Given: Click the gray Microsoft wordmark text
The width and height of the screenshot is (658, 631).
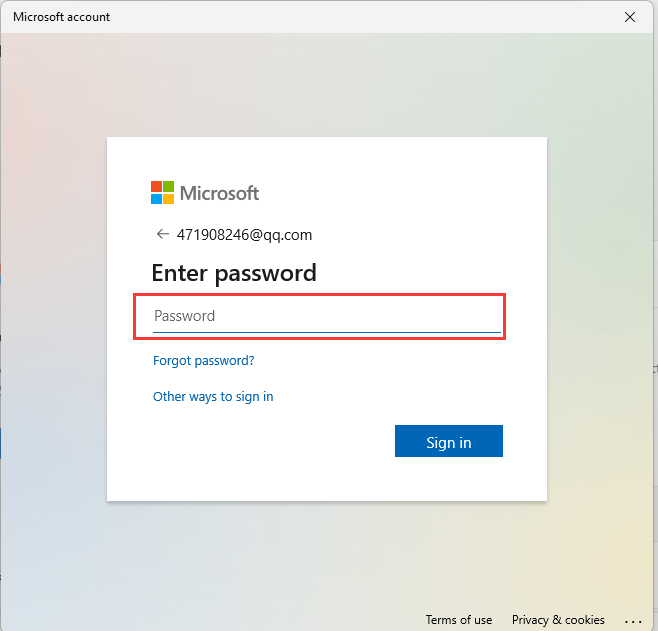Looking at the screenshot, I should point(219,193).
